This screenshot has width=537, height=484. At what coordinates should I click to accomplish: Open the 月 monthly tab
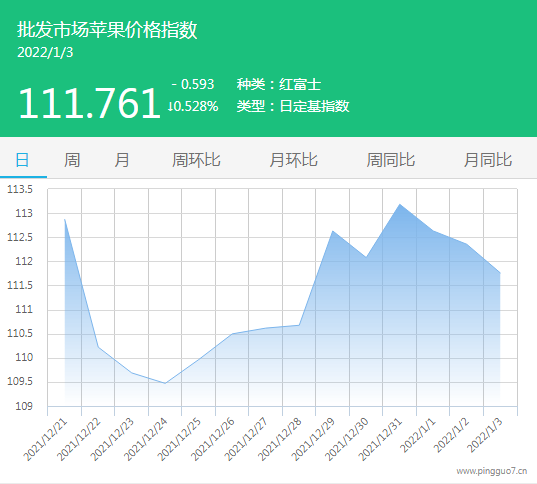point(122,160)
